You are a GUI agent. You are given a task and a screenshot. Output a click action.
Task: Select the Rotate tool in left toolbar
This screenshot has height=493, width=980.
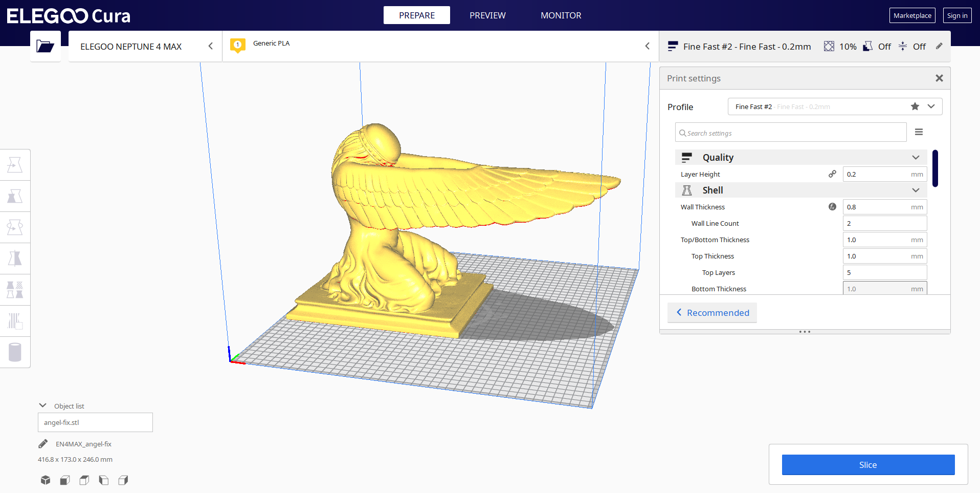click(x=15, y=227)
